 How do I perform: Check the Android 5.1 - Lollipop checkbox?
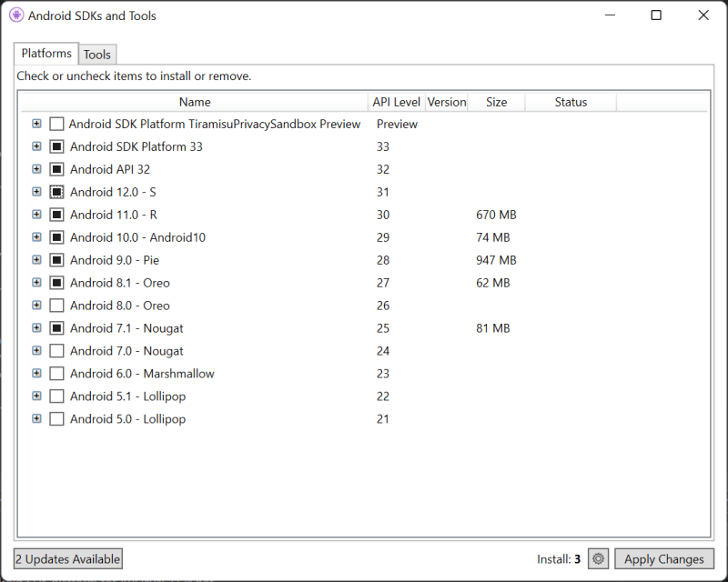point(56,396)
